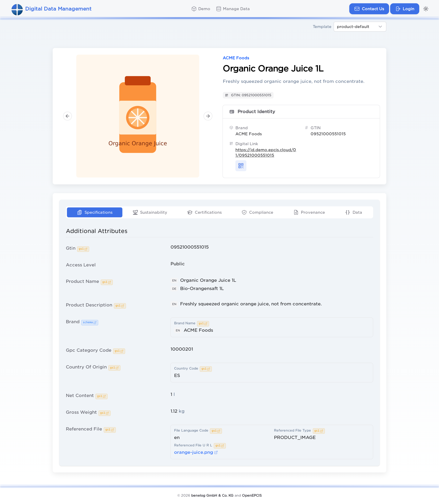Click the PRODUCT_IMAGE file type value
439x504 pixels.
coord(295,438)
